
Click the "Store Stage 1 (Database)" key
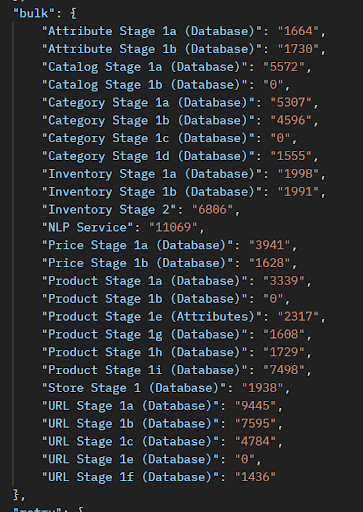coord(134,388)
